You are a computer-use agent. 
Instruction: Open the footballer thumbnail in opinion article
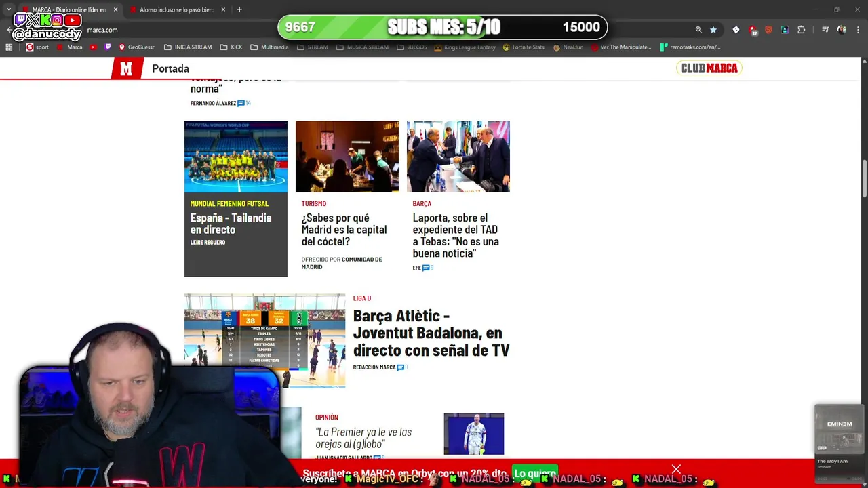(x=474, y=434)
